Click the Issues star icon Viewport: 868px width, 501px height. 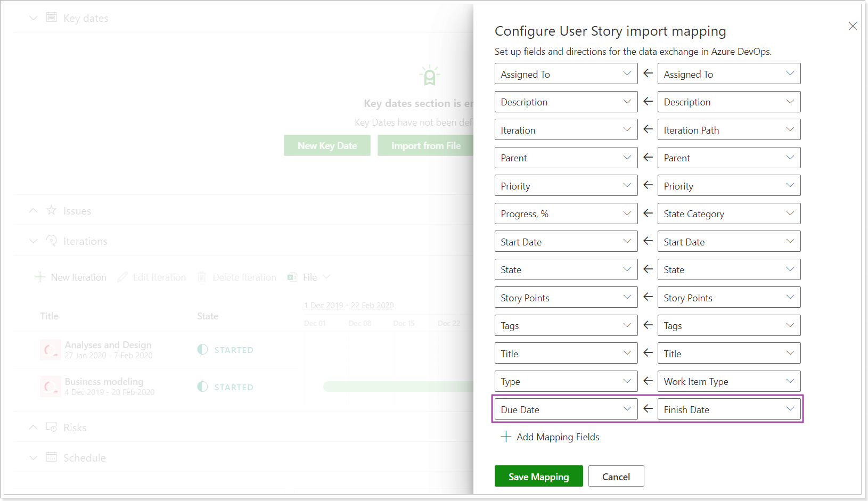(x=51, y=211)
